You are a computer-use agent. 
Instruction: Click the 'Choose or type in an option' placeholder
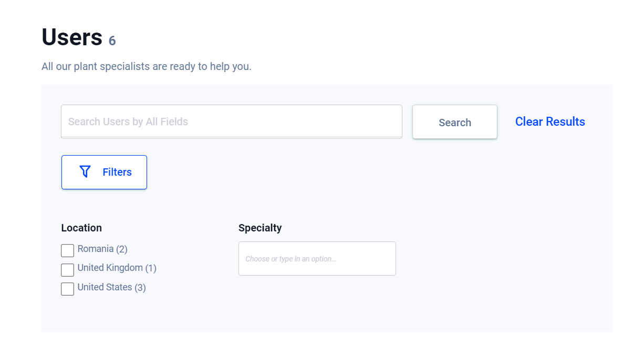coord(291,259)
